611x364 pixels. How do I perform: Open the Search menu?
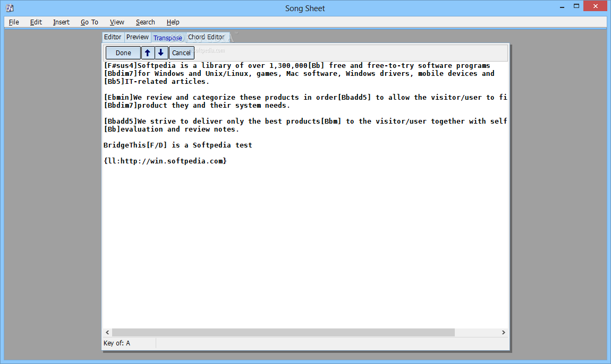(146, 22)
